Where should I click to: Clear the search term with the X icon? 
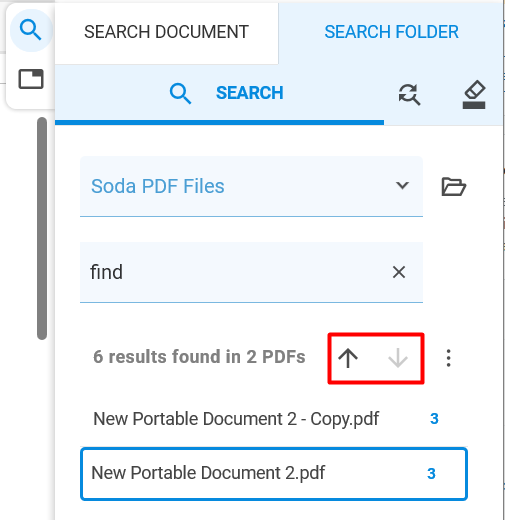tap(399, 272)
